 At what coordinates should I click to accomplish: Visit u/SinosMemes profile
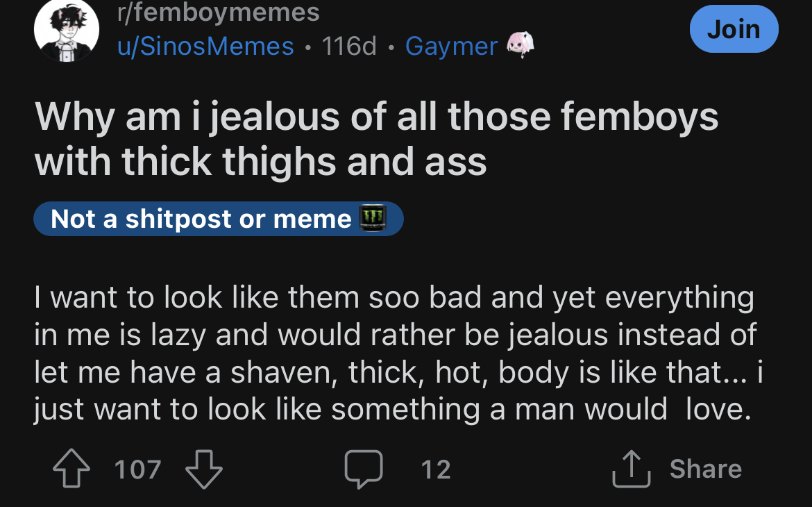pyautogui.click(x=205, y=46)
